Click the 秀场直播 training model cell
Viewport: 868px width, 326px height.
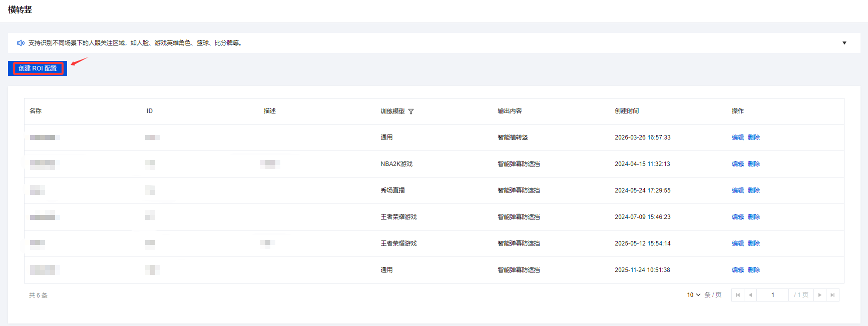[392, 190]
